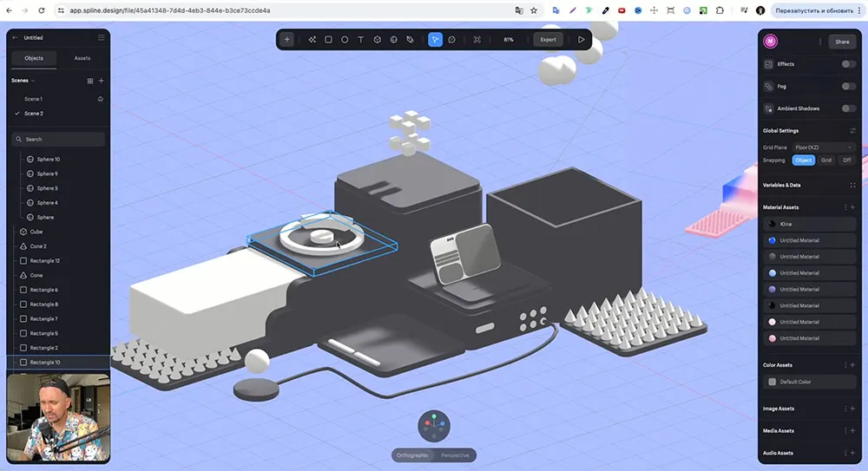Select the Default Color swatch

(772, 382)
